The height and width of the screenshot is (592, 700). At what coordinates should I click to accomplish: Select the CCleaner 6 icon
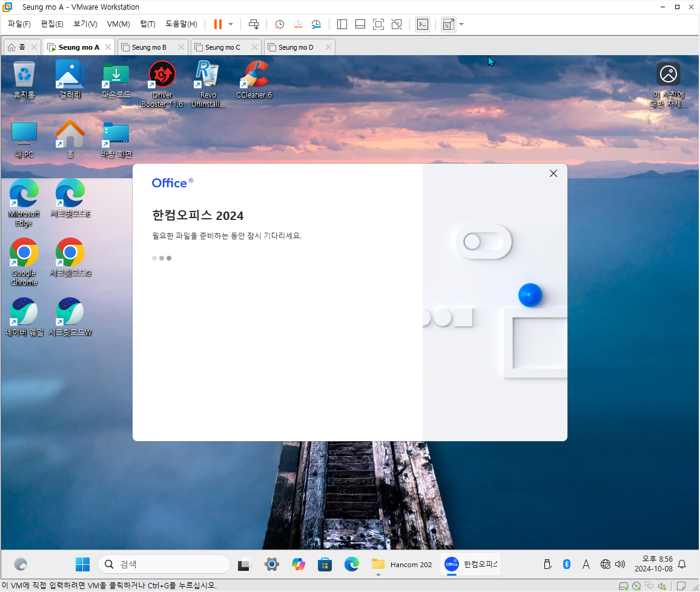(x=254, y=80)
